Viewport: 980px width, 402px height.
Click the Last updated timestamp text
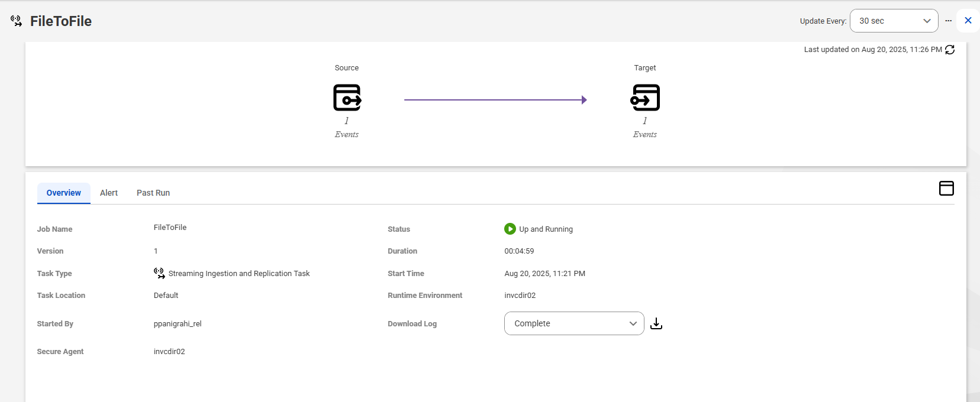coord(873,50)
